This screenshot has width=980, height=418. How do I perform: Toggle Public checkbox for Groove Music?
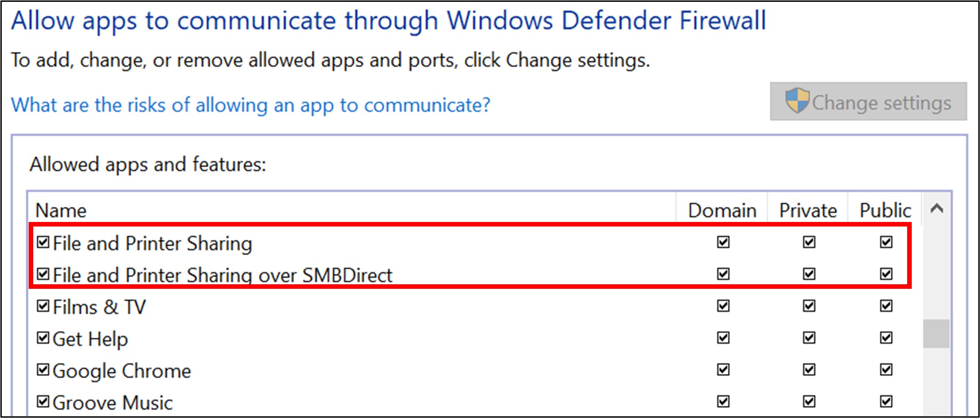pos(886,401)
